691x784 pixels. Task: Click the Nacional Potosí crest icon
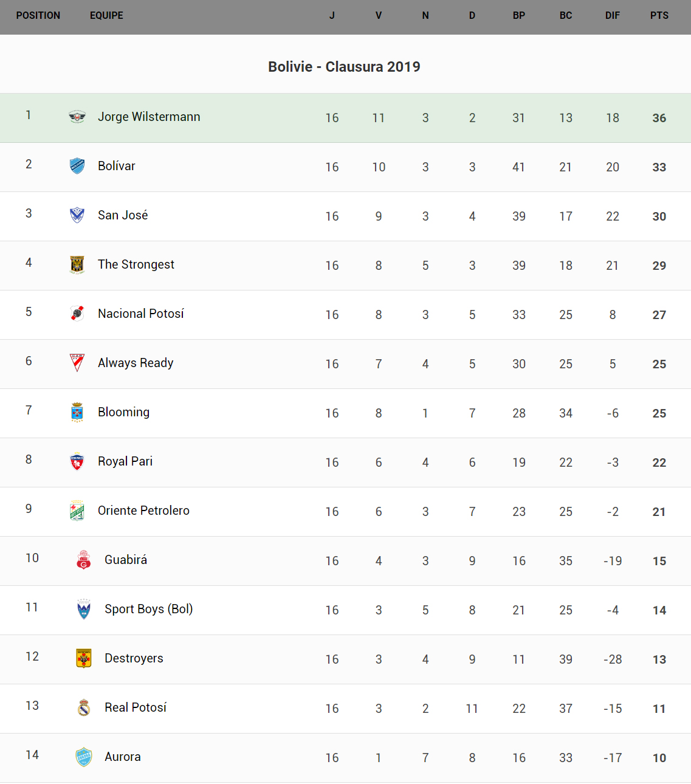77,314
